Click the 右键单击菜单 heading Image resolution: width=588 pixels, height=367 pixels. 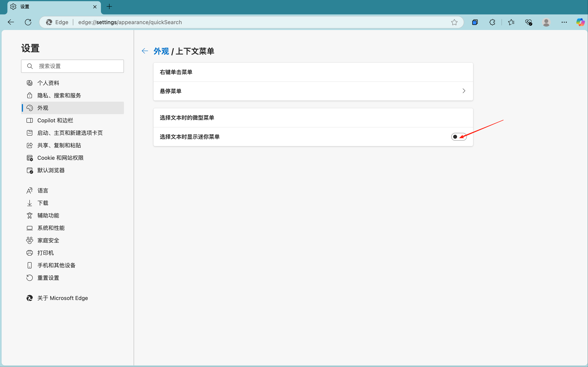(x=176, y=72)
